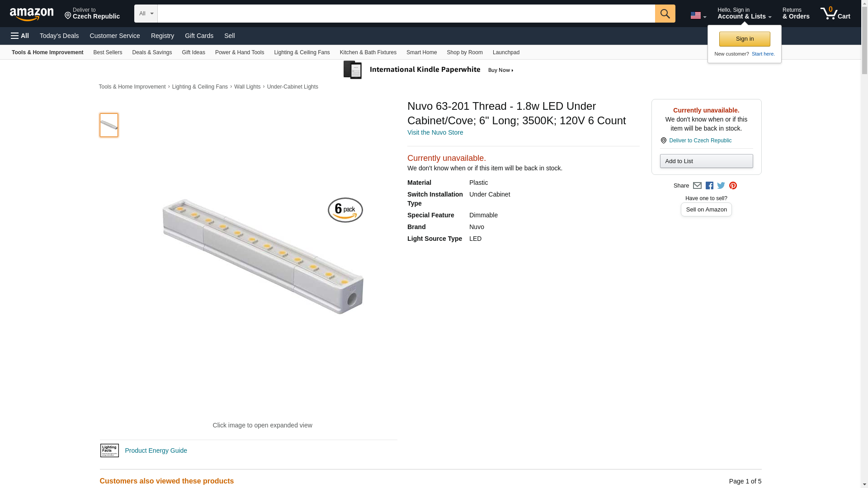This screenshot has width=868, height=488.
Task: Share product via email icon
Action: 697,186
